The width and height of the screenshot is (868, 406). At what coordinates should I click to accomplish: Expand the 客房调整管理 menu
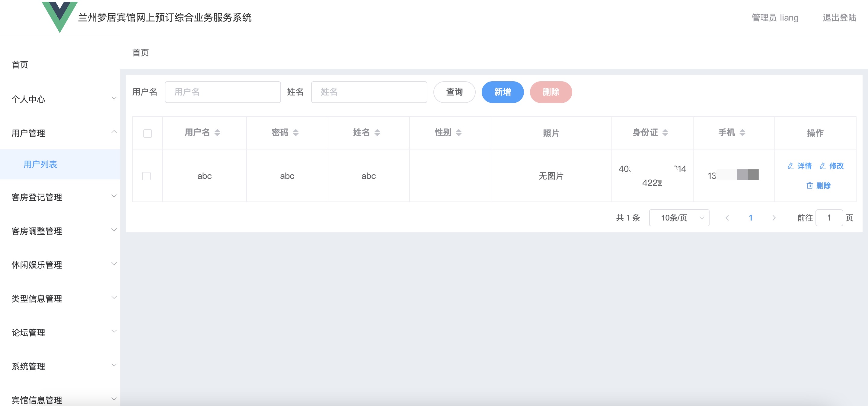click(60, 231)
